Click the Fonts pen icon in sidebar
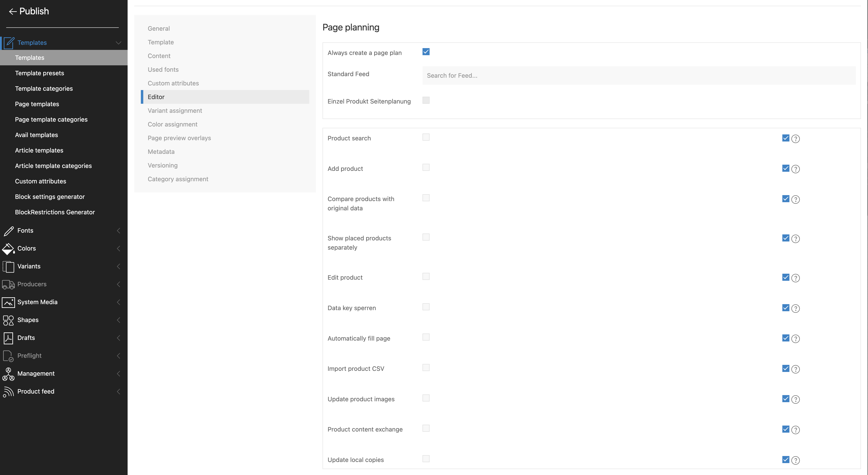This screenshot has width=868, height=475. pyautogui.click(x=8, y=231)
